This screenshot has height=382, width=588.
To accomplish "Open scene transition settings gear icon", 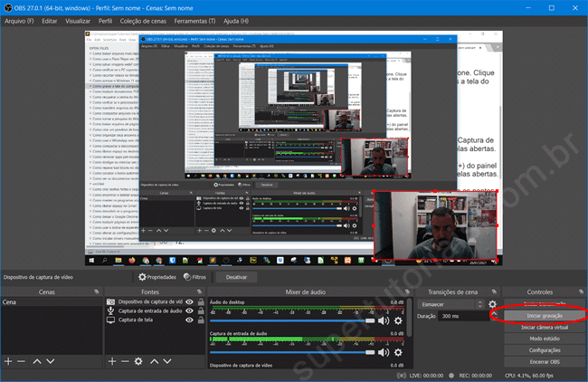I will [x=492, y=305].
